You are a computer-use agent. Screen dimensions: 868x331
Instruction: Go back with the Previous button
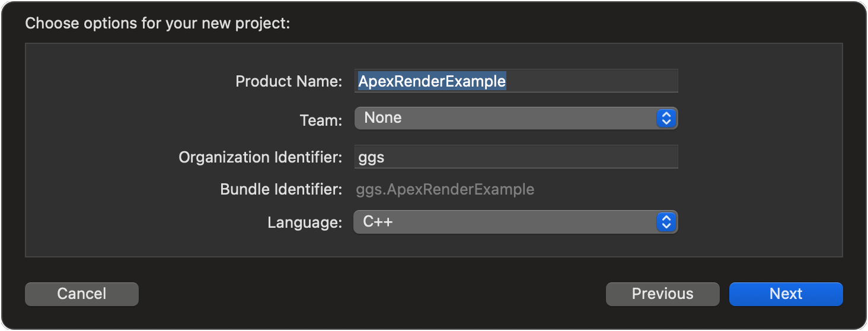(662, 294)
